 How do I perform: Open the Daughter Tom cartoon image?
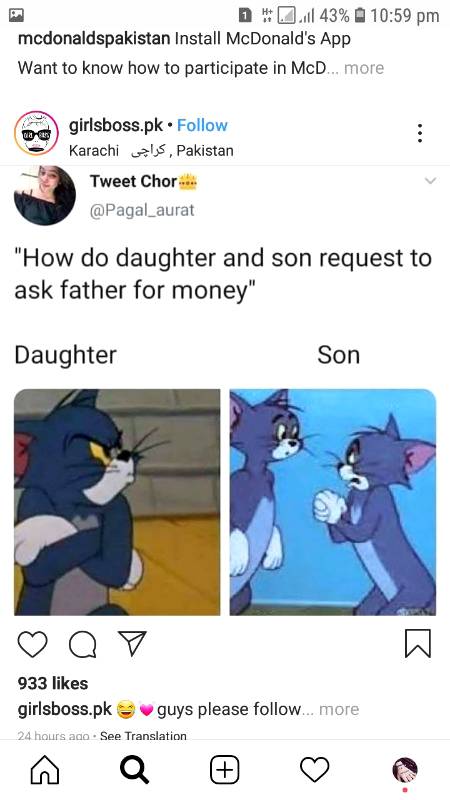point(117,502)
